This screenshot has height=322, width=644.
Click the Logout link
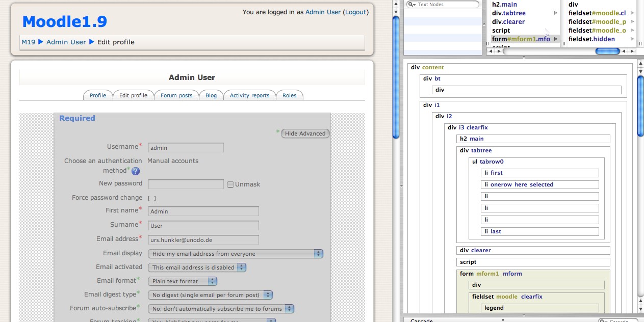[355, 12]
